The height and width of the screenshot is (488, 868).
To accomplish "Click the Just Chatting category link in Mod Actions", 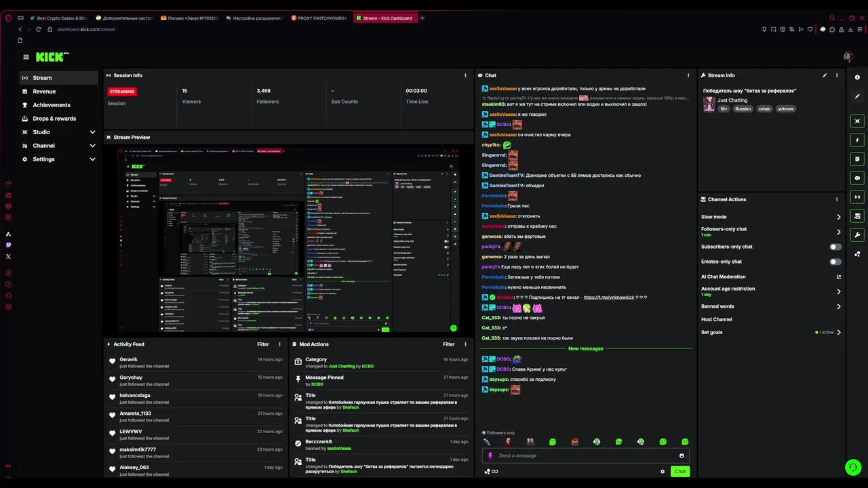I will [342, 366].
